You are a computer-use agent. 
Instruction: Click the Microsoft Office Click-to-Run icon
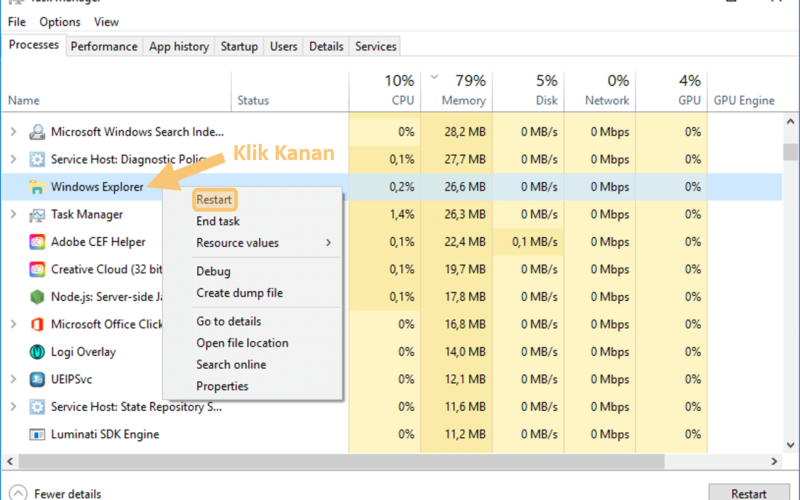[x=37, y=324]
